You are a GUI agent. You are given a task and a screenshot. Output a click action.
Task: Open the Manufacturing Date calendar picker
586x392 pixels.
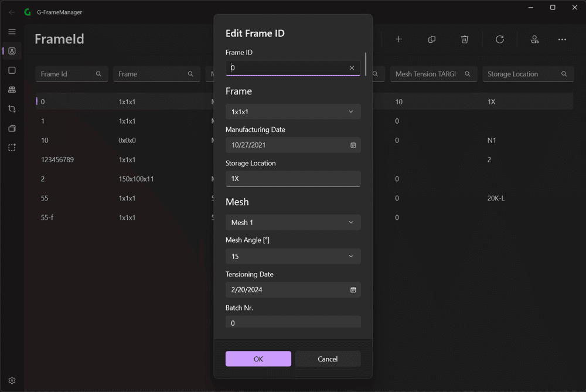(353, 145)
